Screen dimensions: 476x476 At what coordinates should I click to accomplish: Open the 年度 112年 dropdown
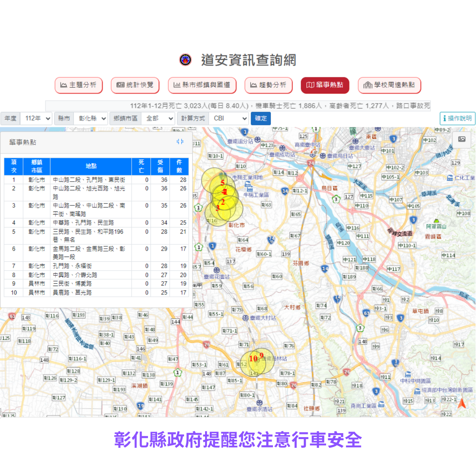tap(36, 118)
